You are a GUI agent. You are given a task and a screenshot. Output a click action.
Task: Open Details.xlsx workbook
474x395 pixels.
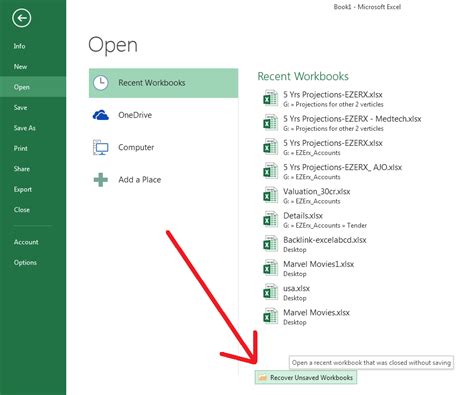click(x=303, y=216)
